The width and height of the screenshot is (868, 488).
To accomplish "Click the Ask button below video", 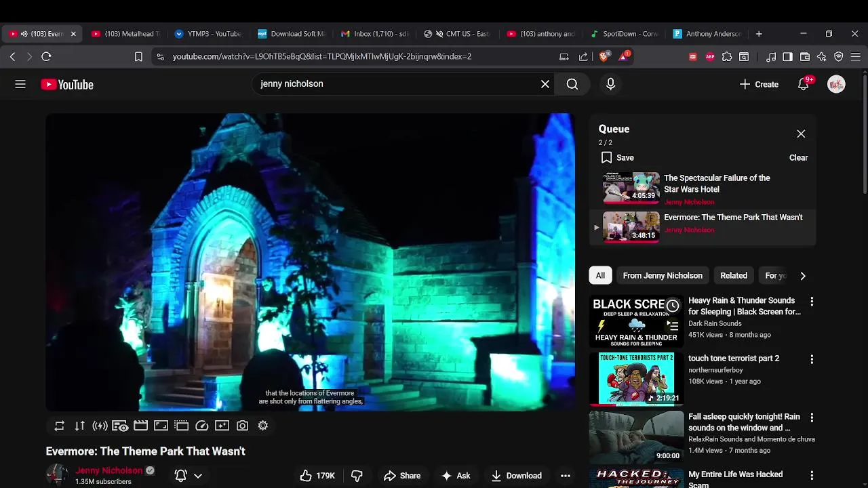I will click(x=456, y=476).
